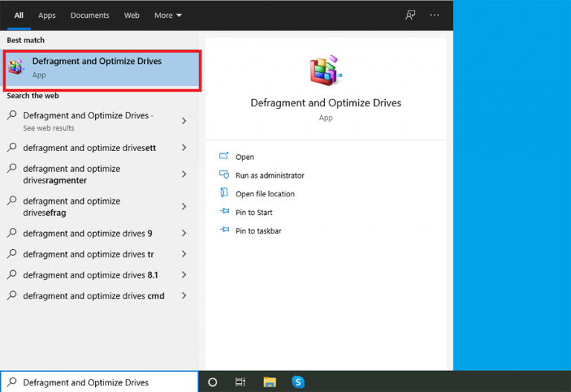Click the large Defragment app icon in preview
Viewport: 571px width, 392px height.
[x=325, y=71]
